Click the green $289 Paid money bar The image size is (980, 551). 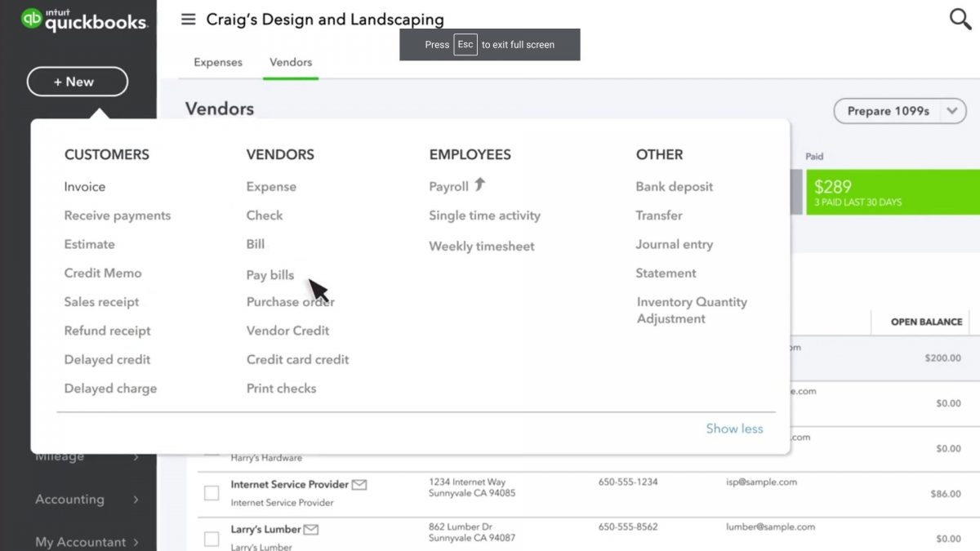tap(893, 192)
